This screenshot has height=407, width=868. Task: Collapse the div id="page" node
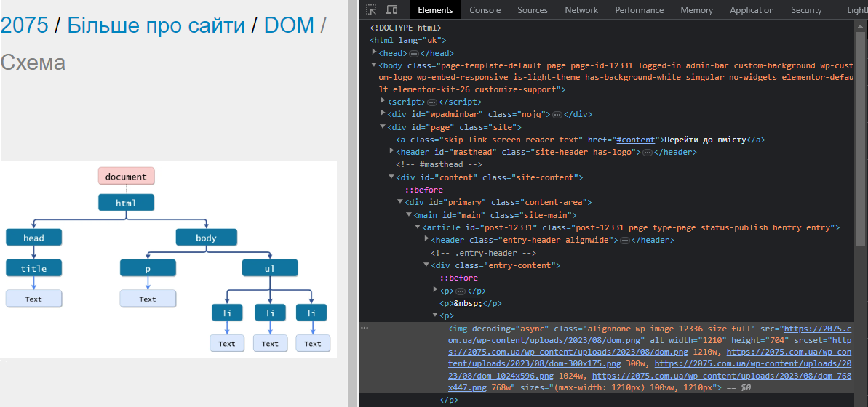point(383,126)
